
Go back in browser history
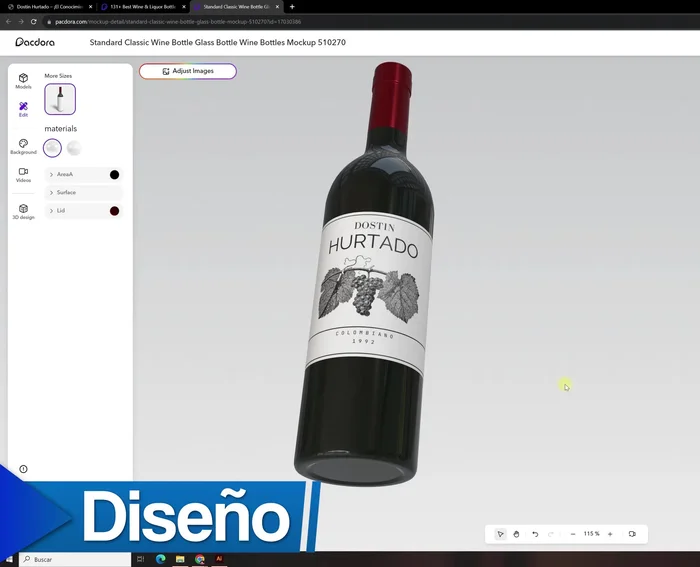pos(8,21)
